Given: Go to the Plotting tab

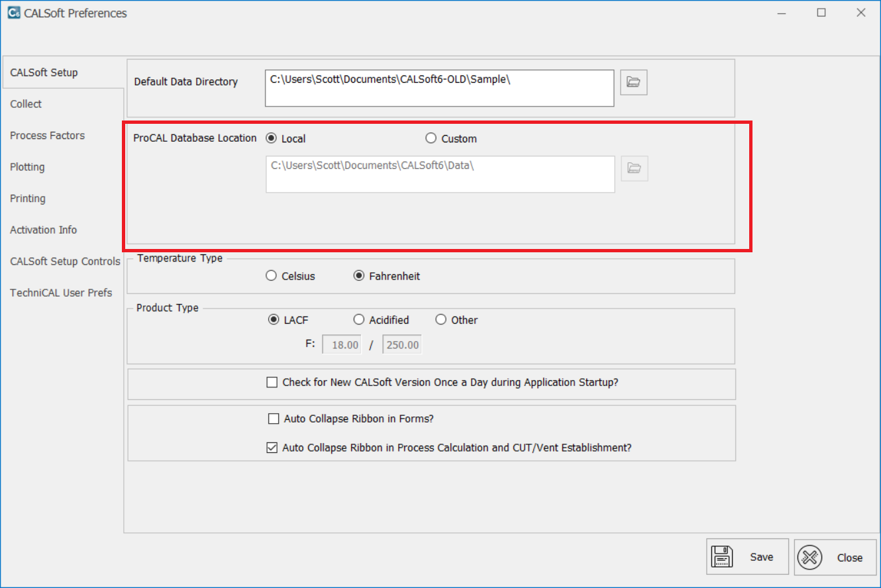Looking at the screenshot, I should coord(27,167).
